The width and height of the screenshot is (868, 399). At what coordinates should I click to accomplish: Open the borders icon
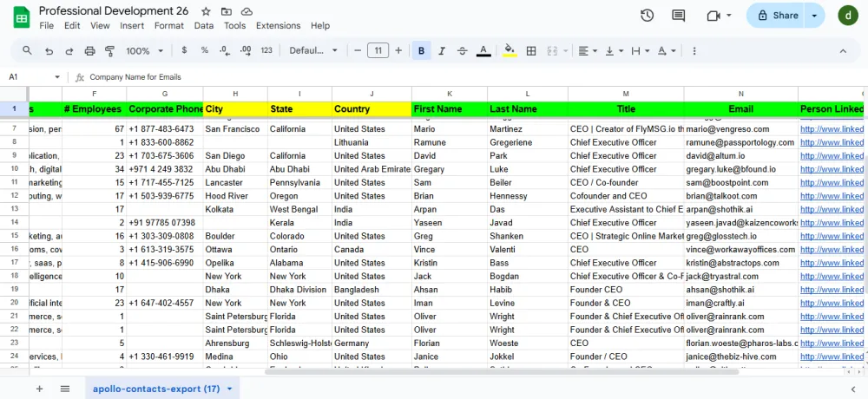pyautogui.click(x=531, y=51)
